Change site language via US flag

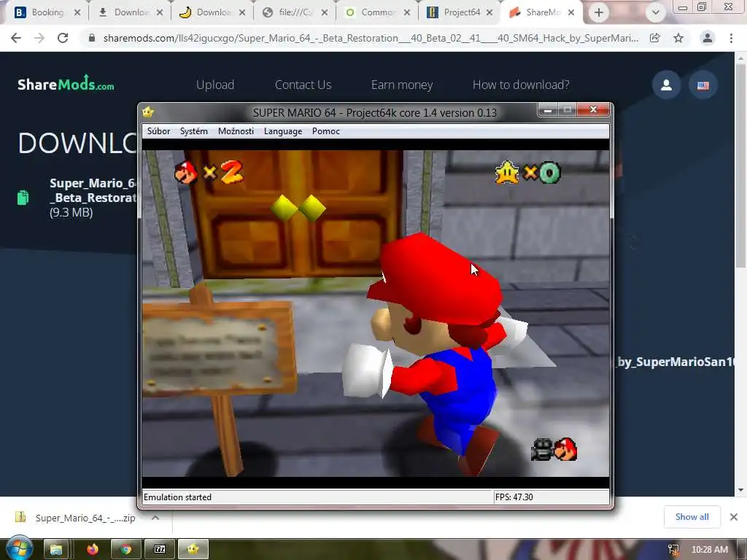click(703, 85)
